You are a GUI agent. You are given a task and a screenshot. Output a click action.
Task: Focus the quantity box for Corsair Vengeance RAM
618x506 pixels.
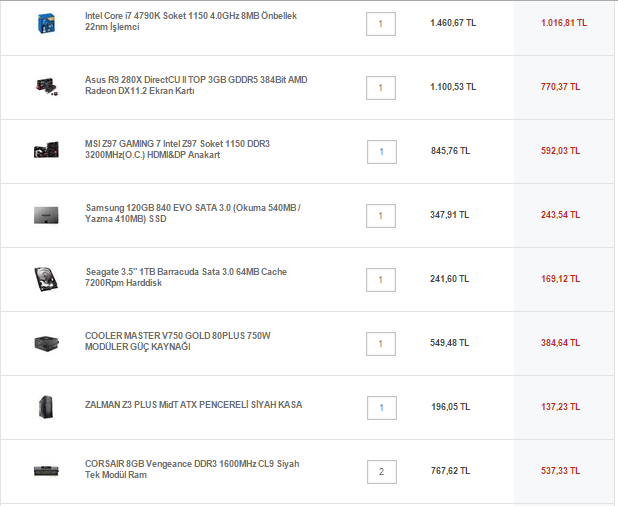(381, 471)
